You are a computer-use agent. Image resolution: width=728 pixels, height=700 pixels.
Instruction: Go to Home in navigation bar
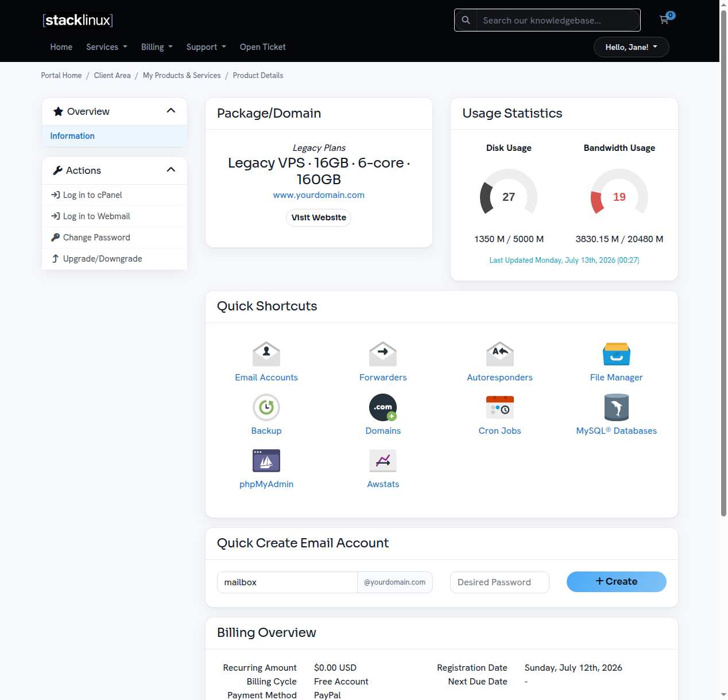coord(61,47)
